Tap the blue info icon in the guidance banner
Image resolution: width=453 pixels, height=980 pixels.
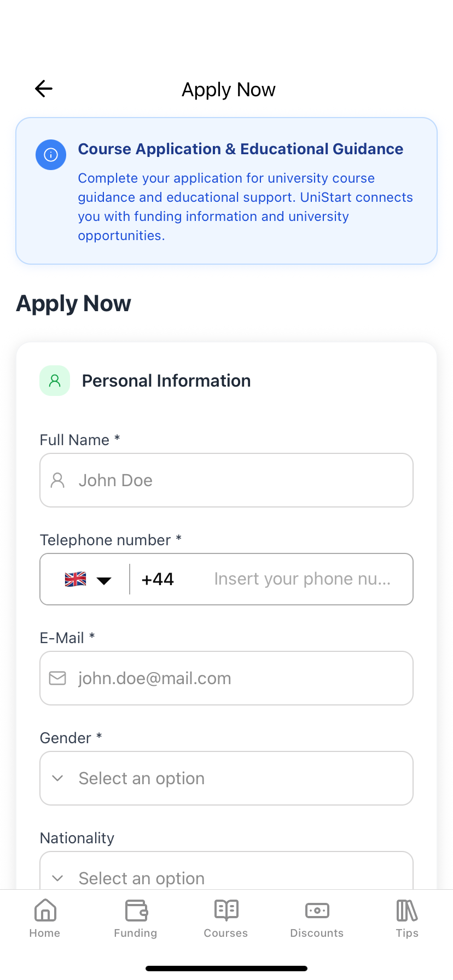51,155
